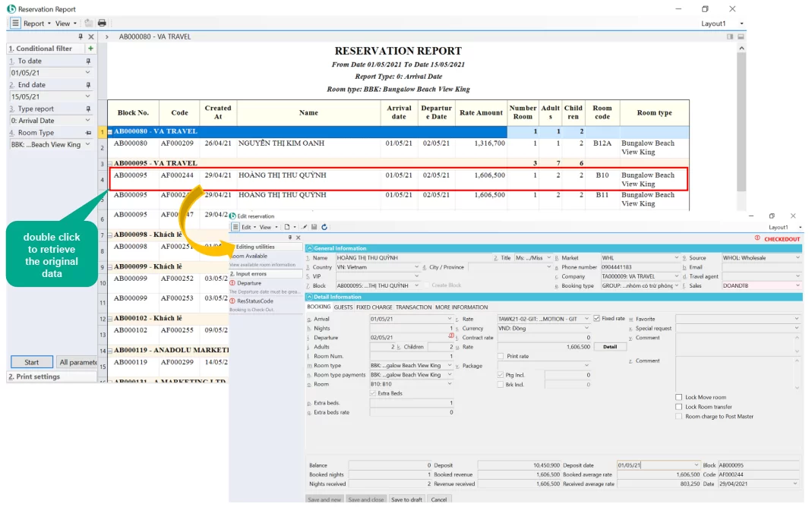Check the Brk Incl. checkbox

(x=500, y=383)
